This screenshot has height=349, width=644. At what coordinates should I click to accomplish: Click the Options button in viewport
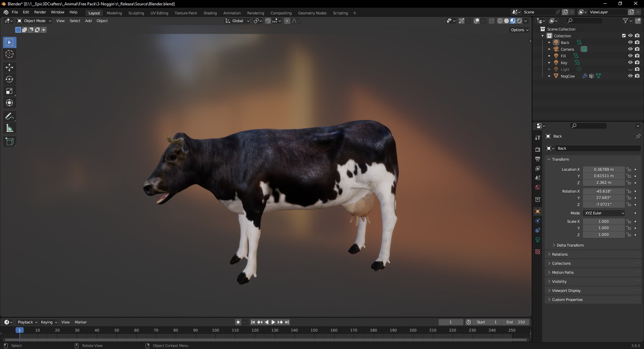pyautogui.click(x=519, y=30)
